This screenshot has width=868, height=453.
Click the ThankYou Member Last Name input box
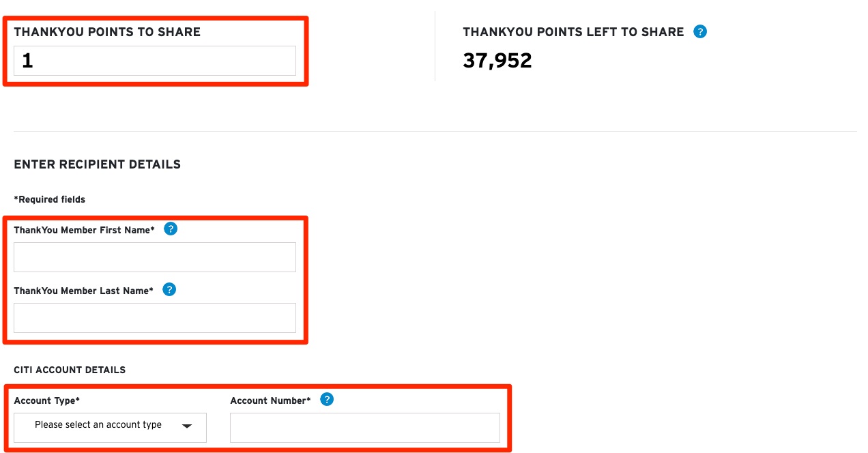pos(155,317)
